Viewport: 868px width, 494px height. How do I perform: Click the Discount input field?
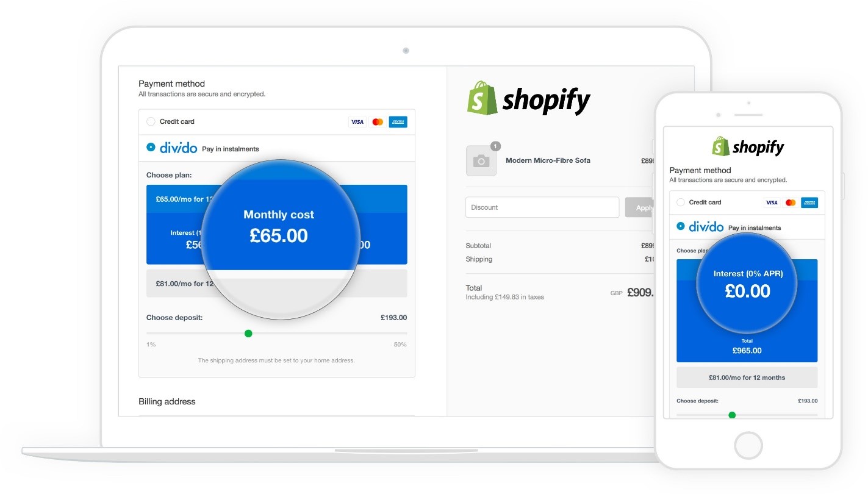click(x=542, y=207)
